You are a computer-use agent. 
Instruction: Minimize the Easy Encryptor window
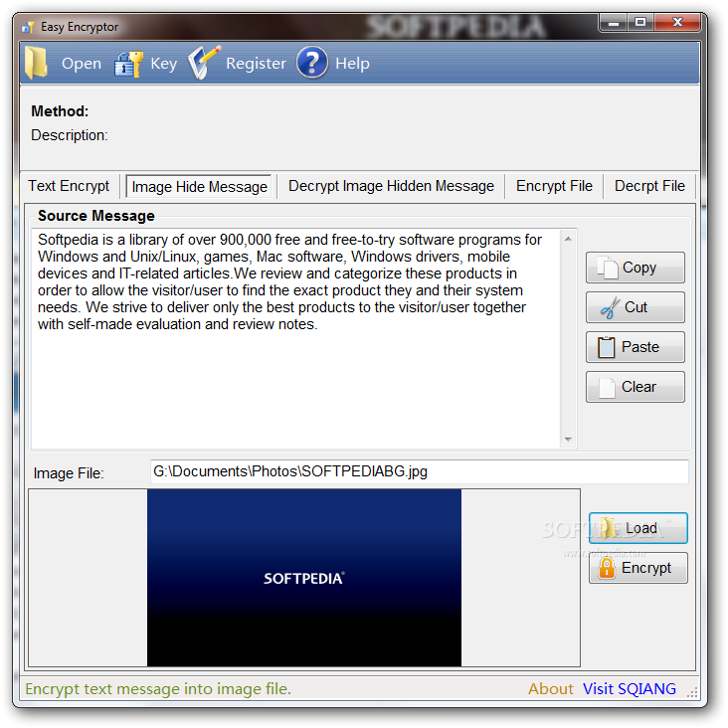click(x=614, y=22)
